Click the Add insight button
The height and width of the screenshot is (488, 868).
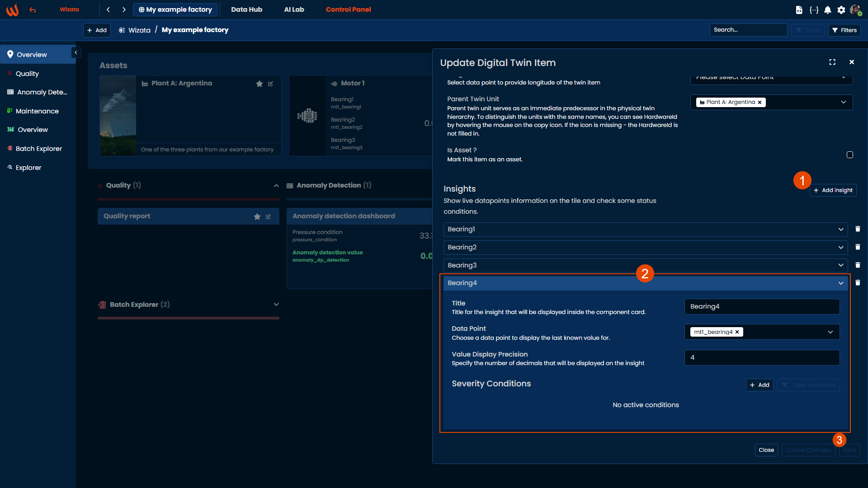tap(833, 190)
